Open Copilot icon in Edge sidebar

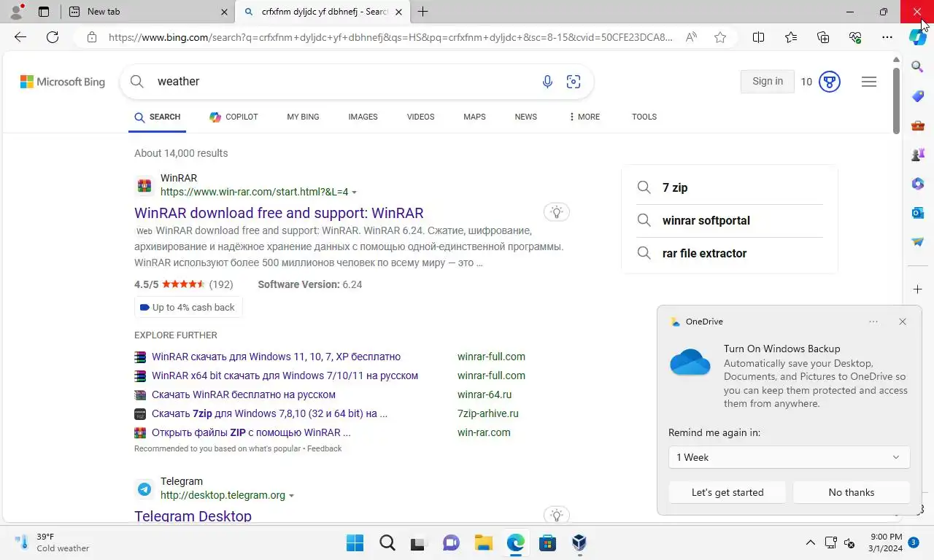coord(918,37)
